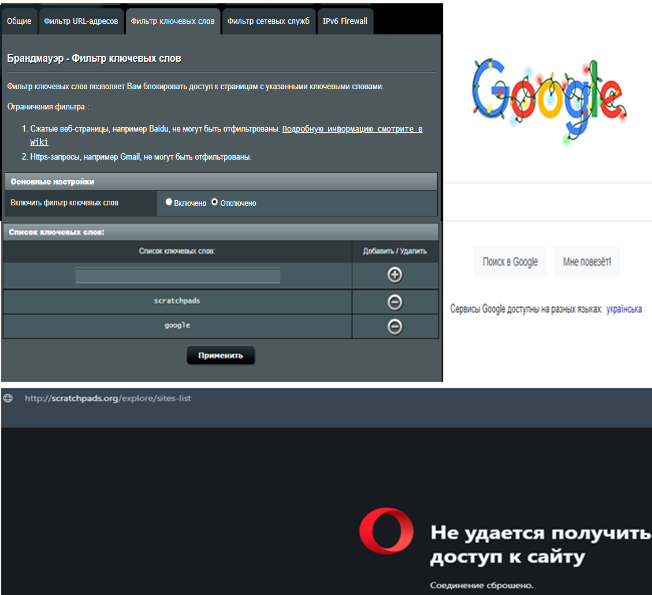Click the globe icon in address bar
Viewport: 652px width, 595px height.
click(x=9, y=398)
